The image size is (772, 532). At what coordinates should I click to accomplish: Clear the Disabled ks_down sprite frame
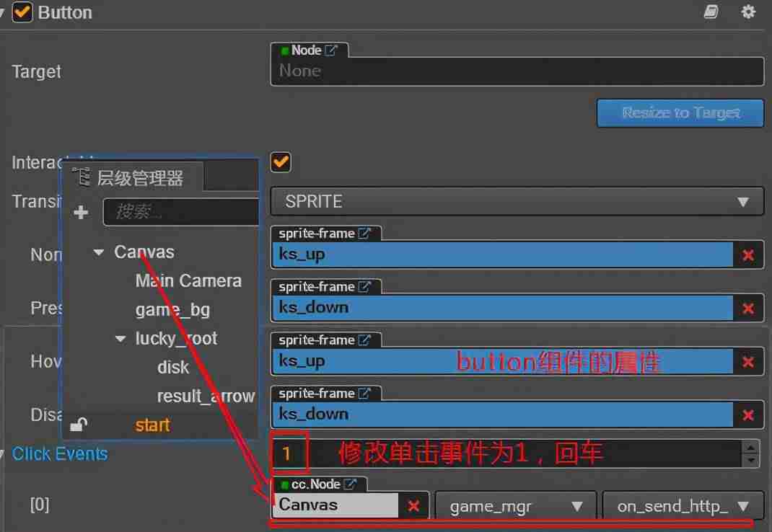(748, 415)
